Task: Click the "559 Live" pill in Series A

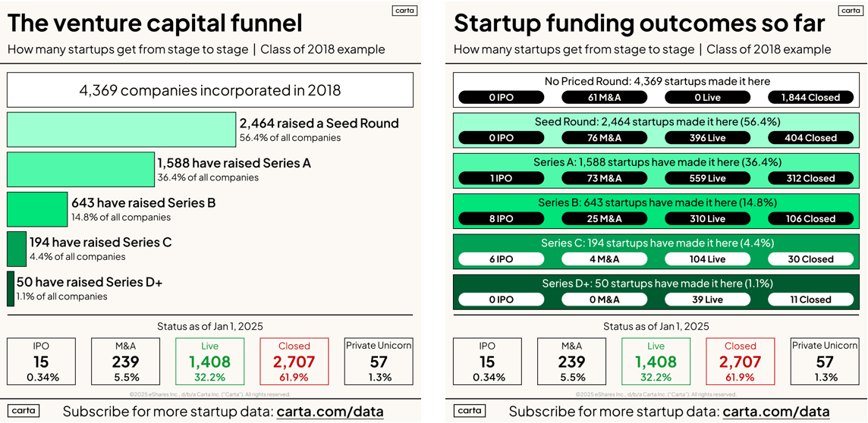Action: [x=707, y=178]
